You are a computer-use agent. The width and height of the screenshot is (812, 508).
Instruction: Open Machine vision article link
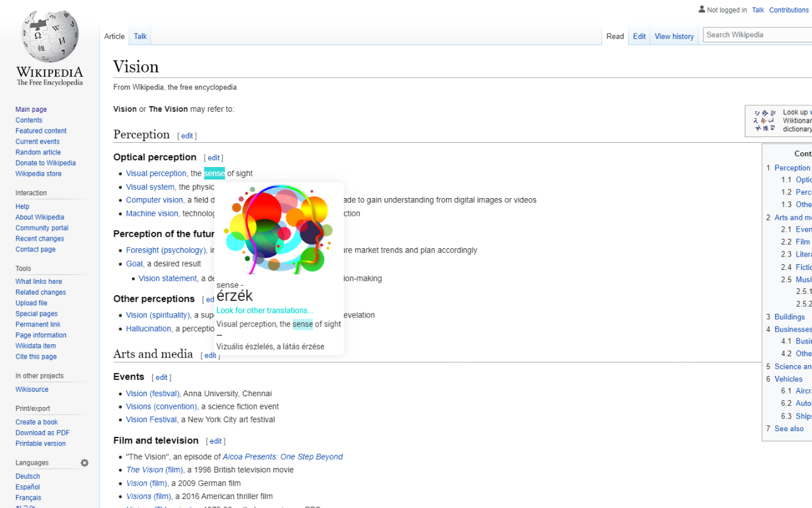152,213
